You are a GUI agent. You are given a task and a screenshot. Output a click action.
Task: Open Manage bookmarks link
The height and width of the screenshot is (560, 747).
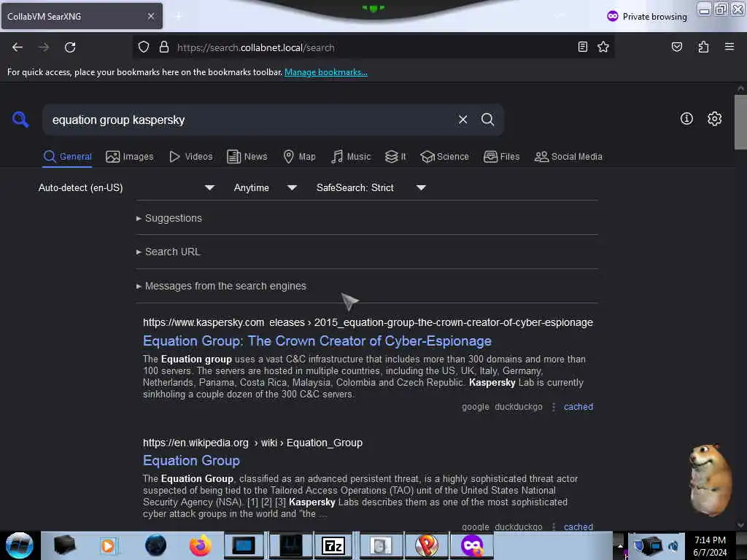(326, 72)
